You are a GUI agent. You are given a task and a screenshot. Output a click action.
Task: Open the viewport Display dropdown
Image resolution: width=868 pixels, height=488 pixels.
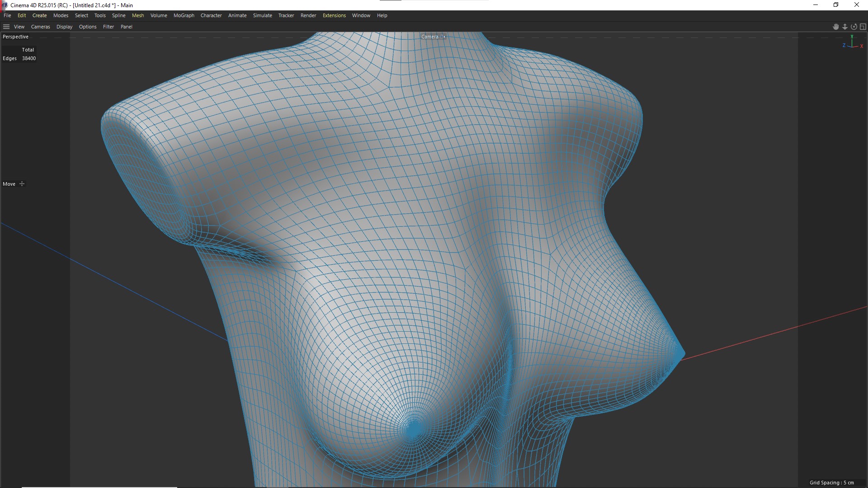click(x=64, y=27)
